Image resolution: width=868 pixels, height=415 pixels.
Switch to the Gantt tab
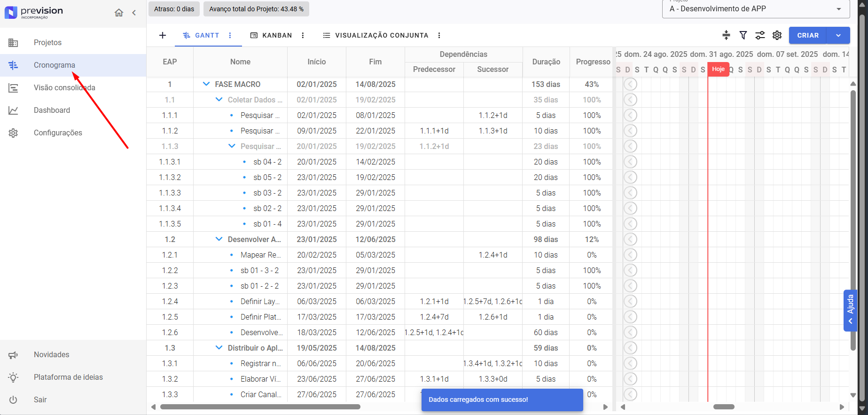click(x=201, y=35)
